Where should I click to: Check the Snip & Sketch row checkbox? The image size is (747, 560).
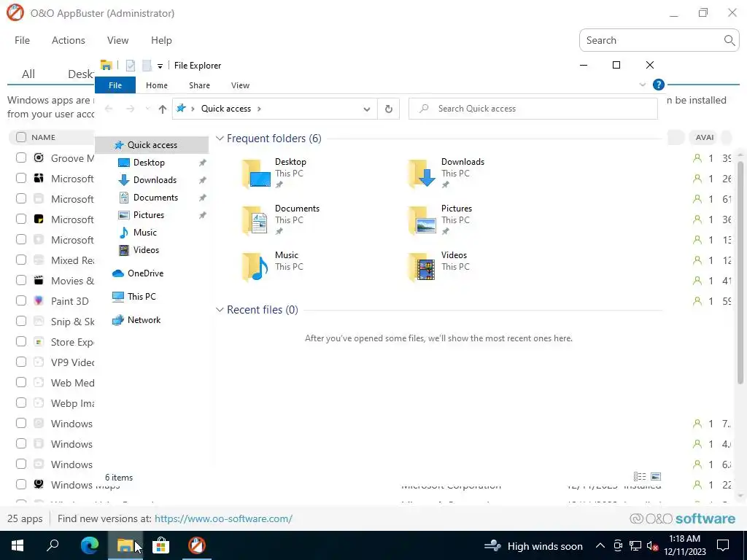click(21, 321)
